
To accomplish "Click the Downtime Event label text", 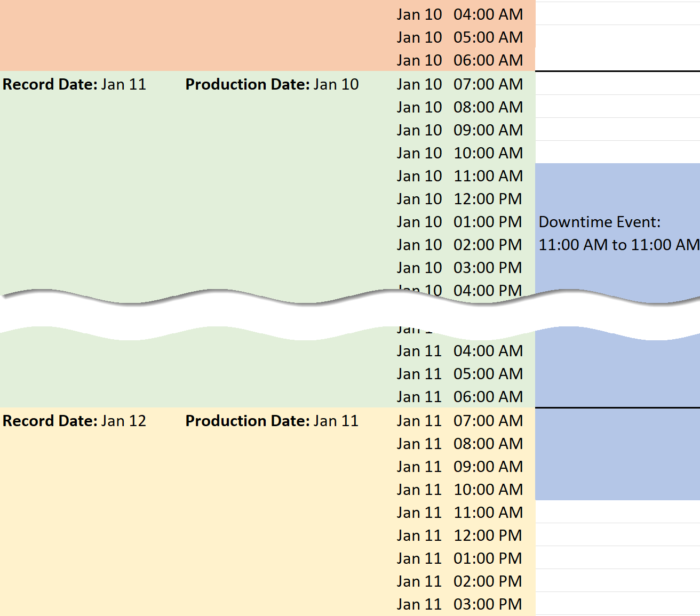I will click(x=599, y=222).
